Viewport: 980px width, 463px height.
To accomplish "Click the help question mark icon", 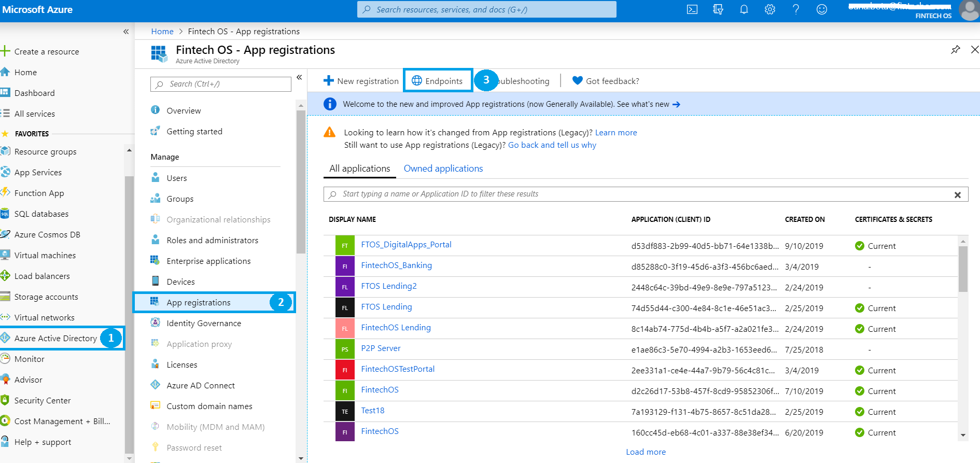I will [795, 9].
